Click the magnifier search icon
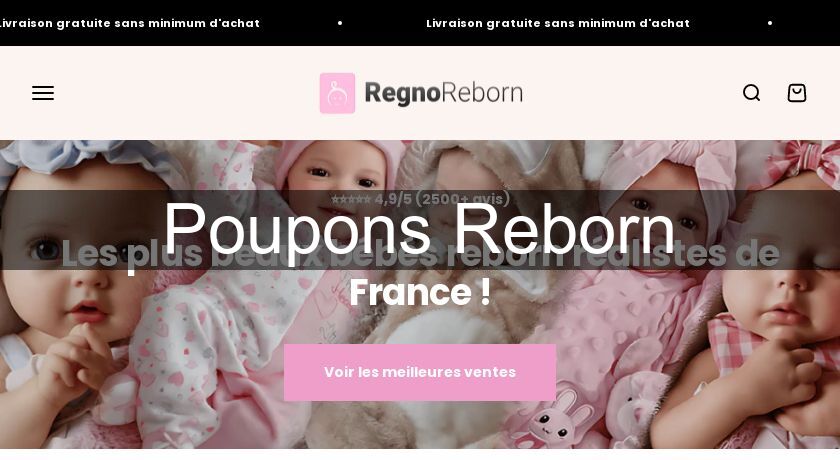The width and height of the screenshot is (840, 460). (x=752, y=93)
